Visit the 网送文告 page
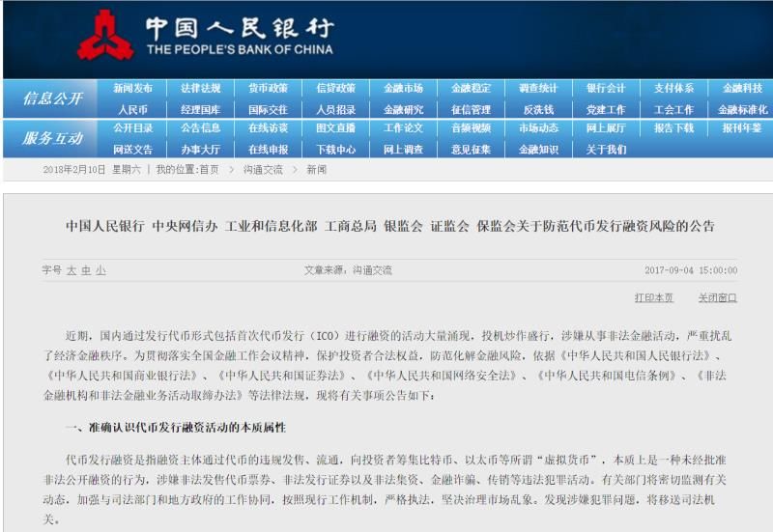This screenshot has height=532, width=773. coord(132,150)
